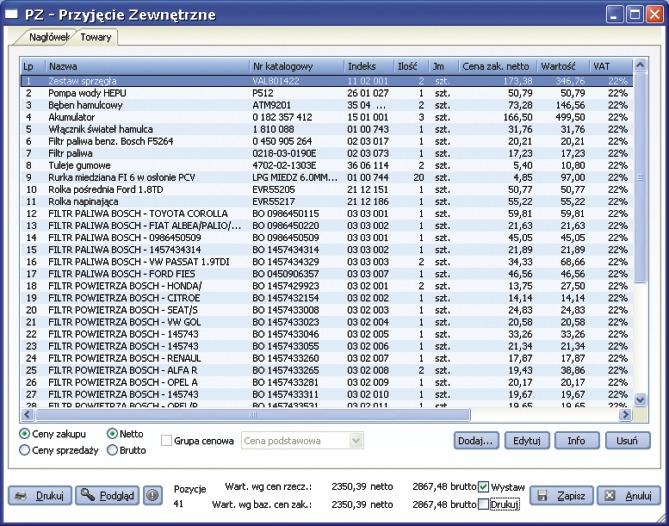This screenshot has width=669, height=526.
Task: Click catalog number EVR55217
Action: click(x=273, y=201)
